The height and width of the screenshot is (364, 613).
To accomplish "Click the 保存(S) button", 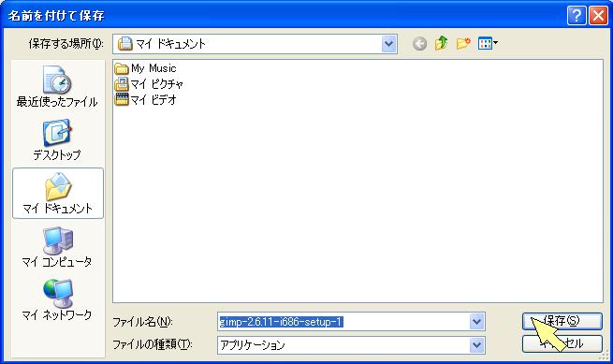I will coord(562,321).
